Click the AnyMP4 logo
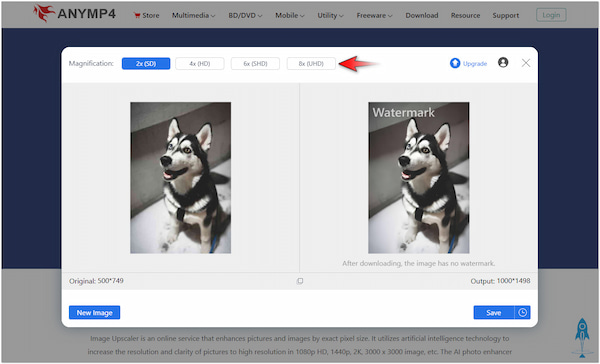600x364 pixels. point(75,13)
